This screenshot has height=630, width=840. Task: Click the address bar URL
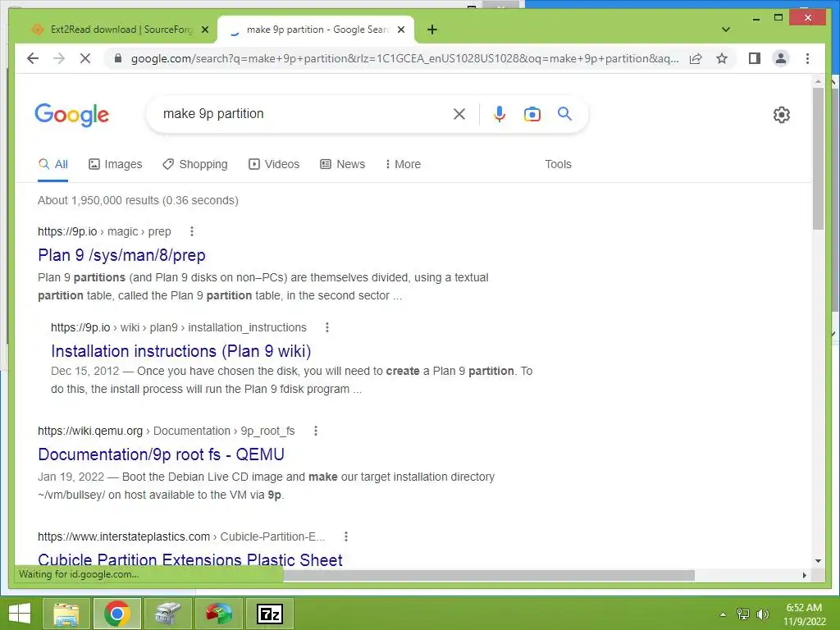pyautogui.click(x=404, y=58)
